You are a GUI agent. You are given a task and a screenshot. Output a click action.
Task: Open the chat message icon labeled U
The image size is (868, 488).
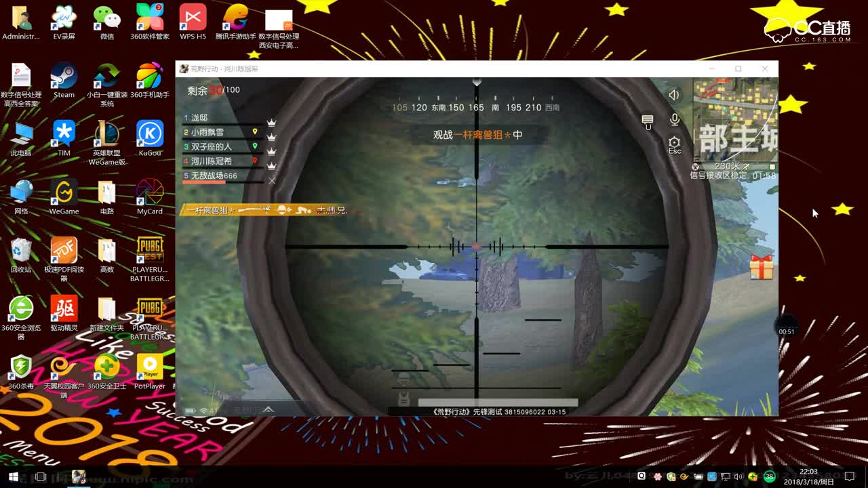click(x=648, y=122)
